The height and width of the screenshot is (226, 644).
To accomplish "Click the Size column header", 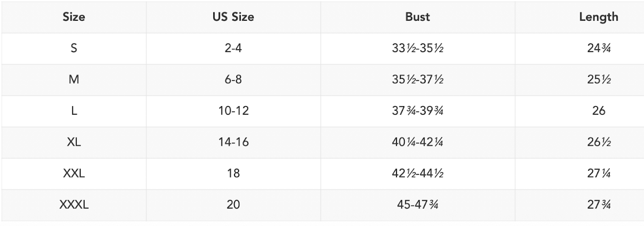I will 74,17.
